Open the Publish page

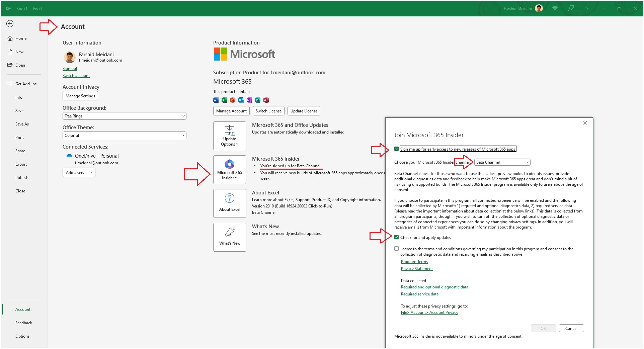point(22,178)
